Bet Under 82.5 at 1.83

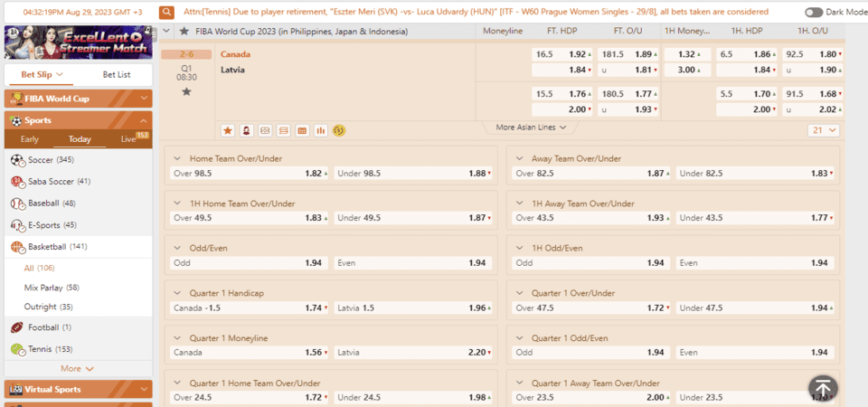[756, 174]
